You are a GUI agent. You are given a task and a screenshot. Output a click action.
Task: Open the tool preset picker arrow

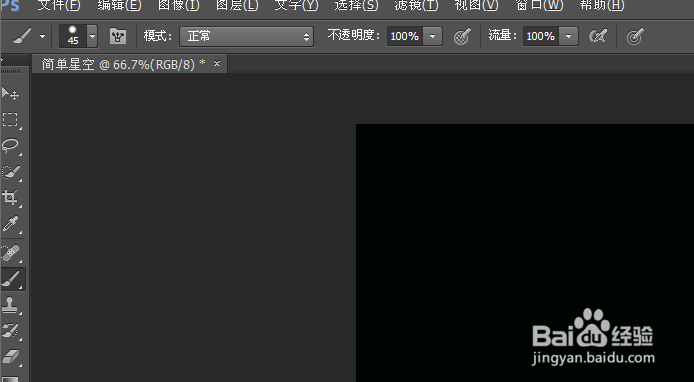[x=42, y=36]
